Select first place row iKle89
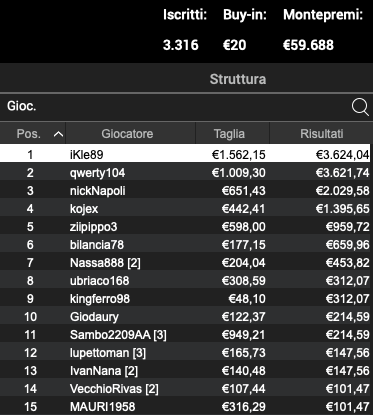 pos(185,154)
